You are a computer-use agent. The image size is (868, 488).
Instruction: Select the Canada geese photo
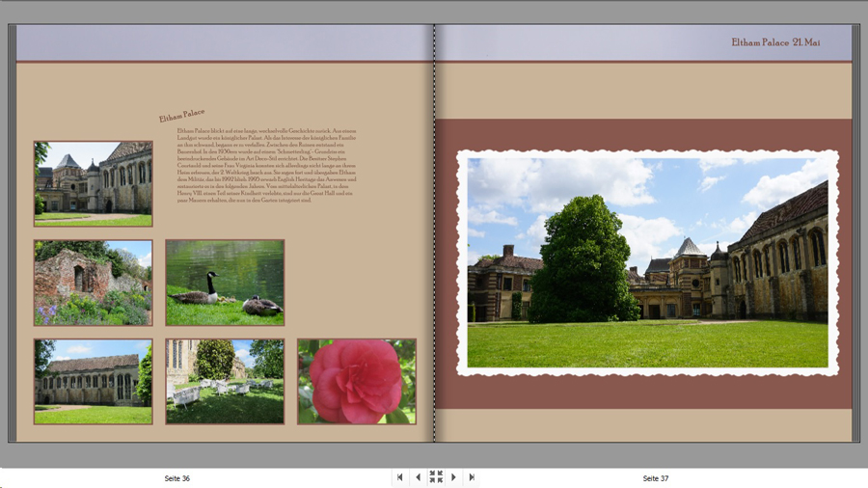[x=225, y=283]
